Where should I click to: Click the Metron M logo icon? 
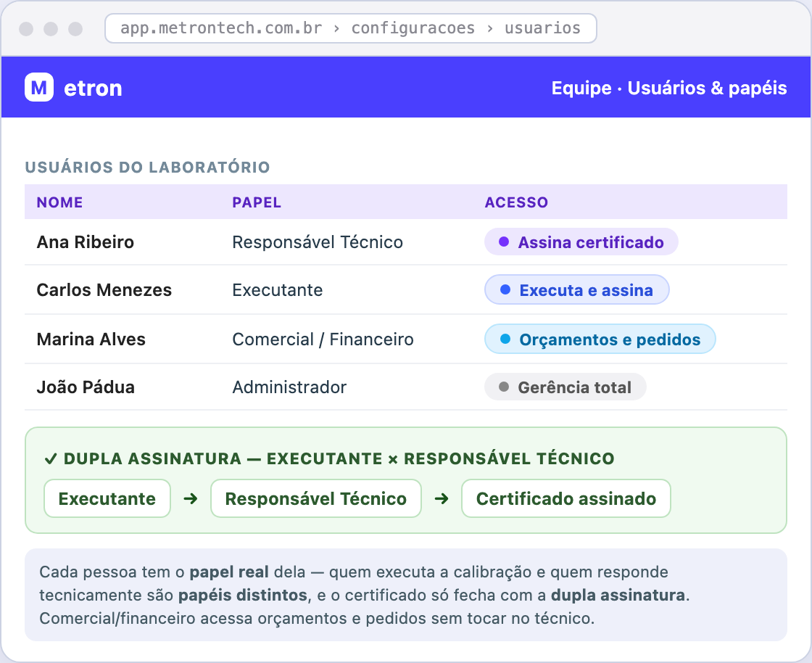pyautogui.click(x=39, y=87)
